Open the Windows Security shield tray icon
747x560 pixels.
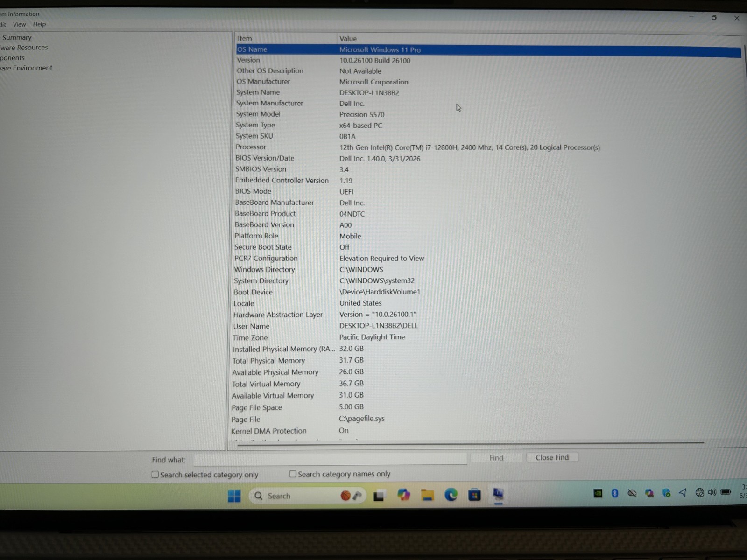point(666,493)
